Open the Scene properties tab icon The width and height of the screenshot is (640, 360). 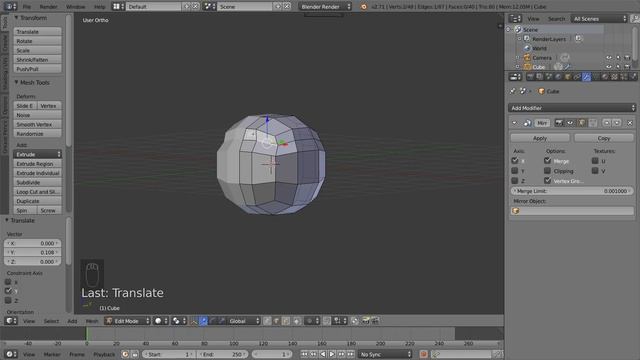coord(549,76)
